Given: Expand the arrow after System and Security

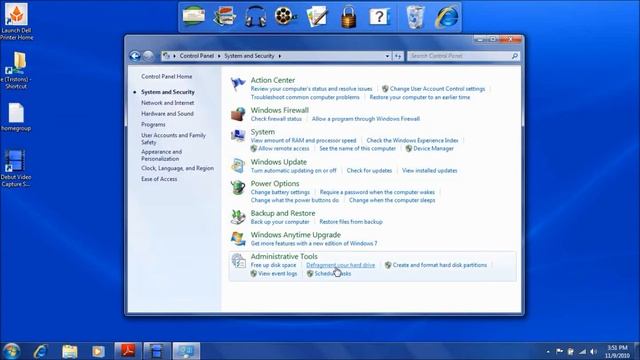Looking at the screenshot, I should click(280, 56).
